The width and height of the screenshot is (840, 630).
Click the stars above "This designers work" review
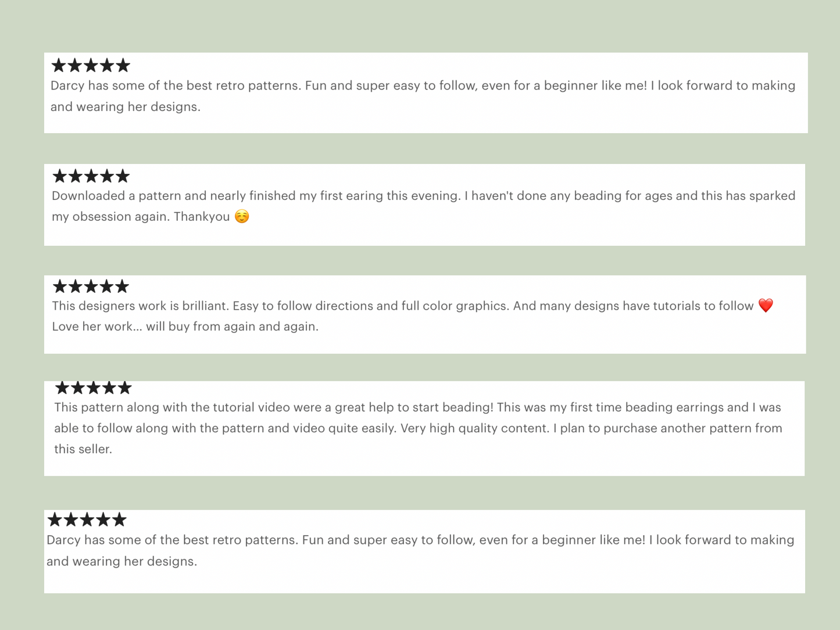tap(91, 287)
